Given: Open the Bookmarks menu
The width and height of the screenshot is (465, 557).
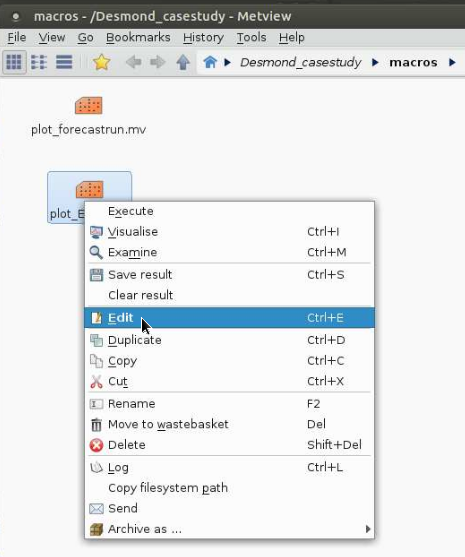Looking at the screenshot, I should (x=138, y=37).
